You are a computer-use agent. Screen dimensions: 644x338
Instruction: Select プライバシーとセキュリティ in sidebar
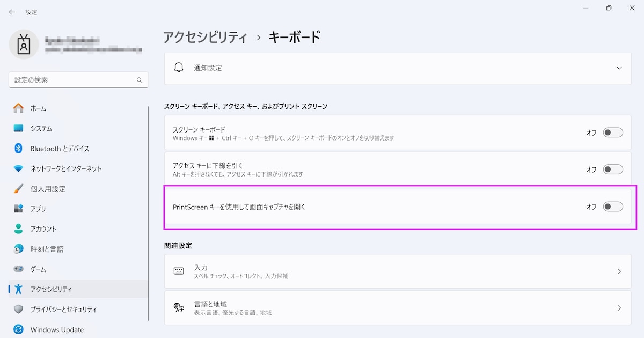pyautogui.click(x=78, y=309)
